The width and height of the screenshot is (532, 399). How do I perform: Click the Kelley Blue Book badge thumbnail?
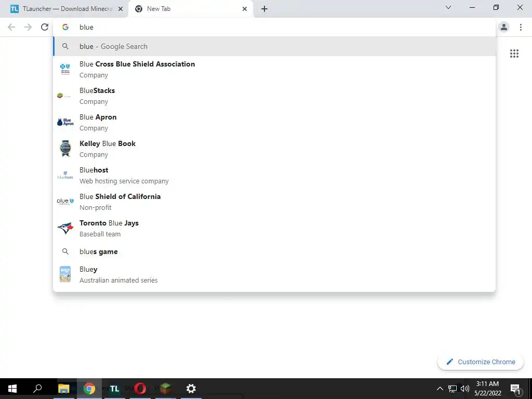(65, 149)
